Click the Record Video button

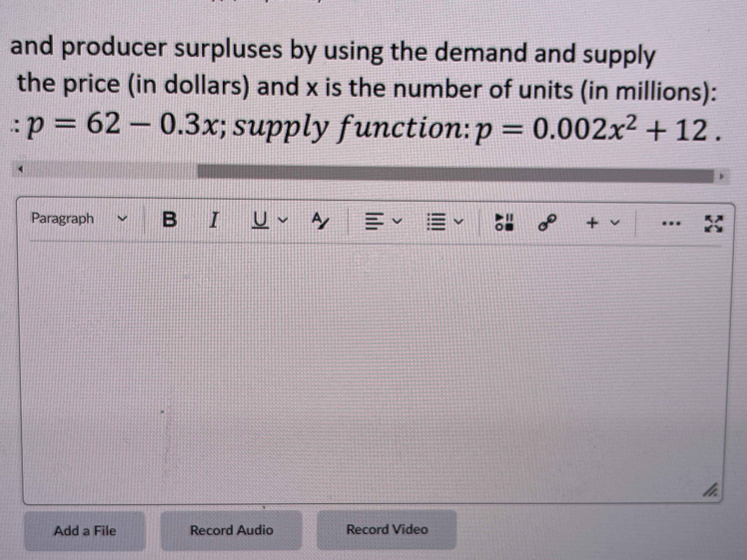[x=387, y=529]
